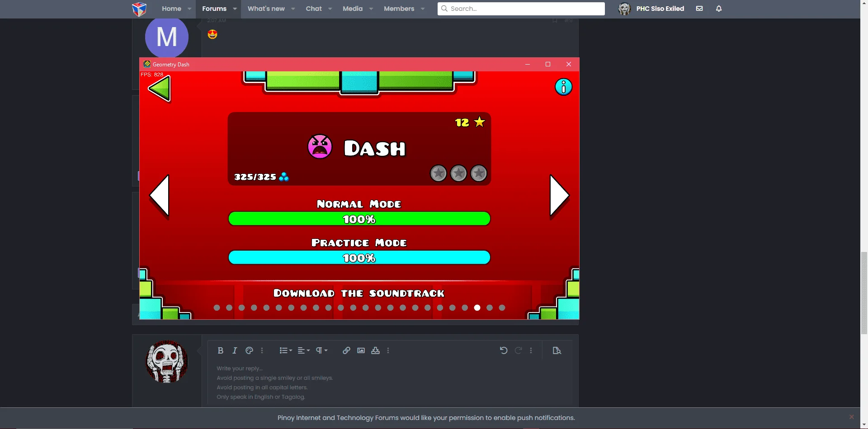Open the PHC Siso Exiled account menu
This screenshot has width=868, height=429.
pos(651,9)
